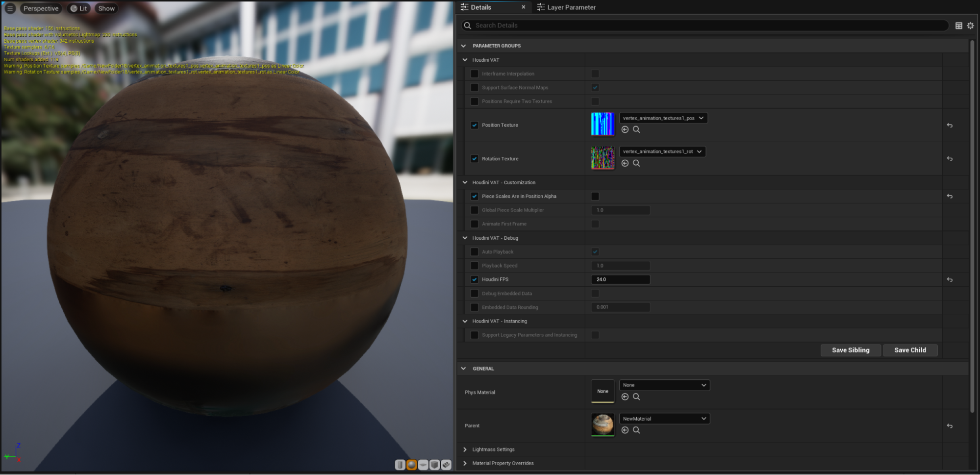Set preview shape to plane
Viewport: 980px width, 475px height.
tap(423, 465)
